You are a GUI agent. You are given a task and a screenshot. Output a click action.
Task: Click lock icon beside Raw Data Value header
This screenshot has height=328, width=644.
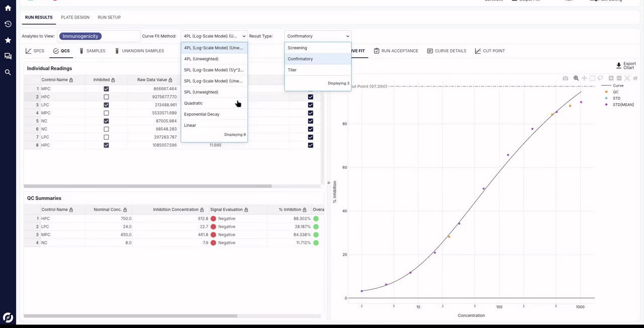tap(171, 80)
